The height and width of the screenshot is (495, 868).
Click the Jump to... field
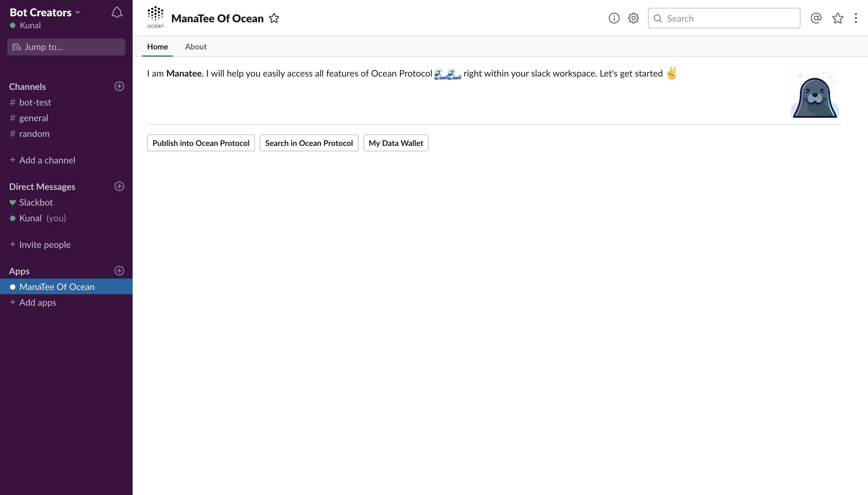[x=66, y=47]
